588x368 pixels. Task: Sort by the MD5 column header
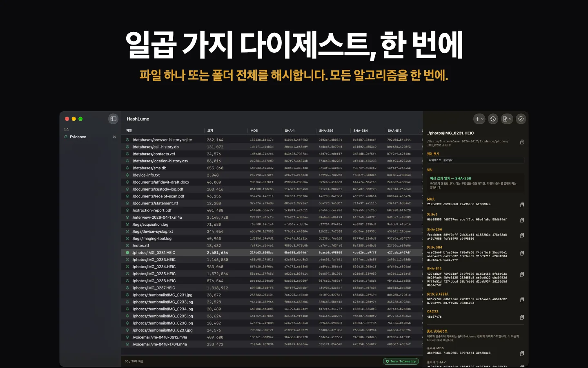pos(254,131)
